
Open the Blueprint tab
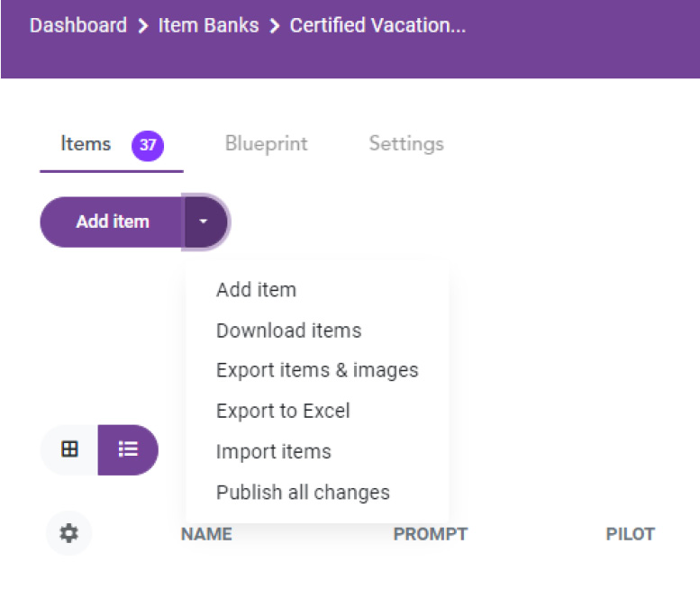pos(267,144)
